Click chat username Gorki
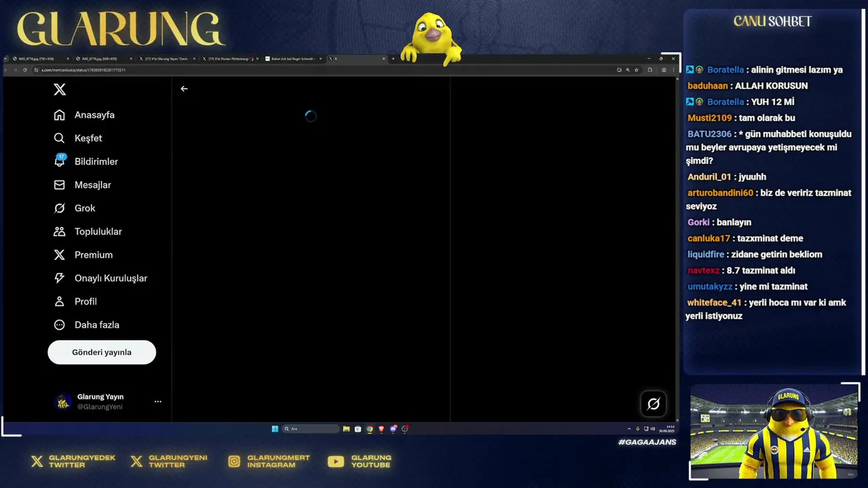Image resolution: width=868 pixels, height=488 pixels. 698,222
